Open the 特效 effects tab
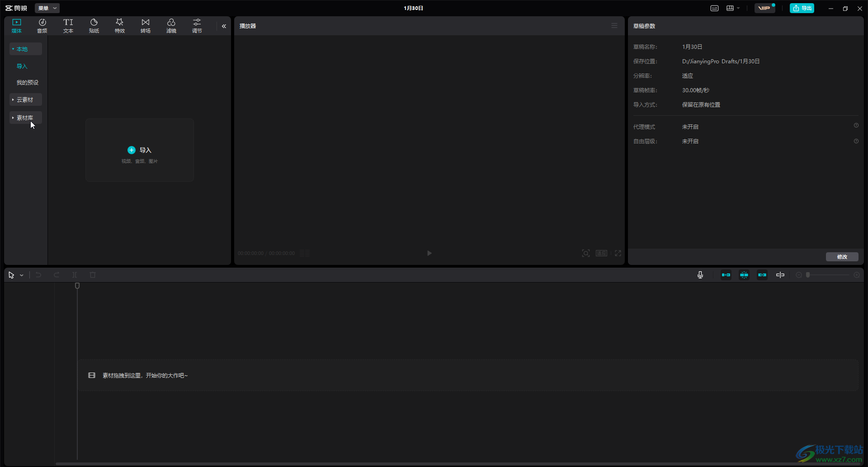 (x=120, y=26)
